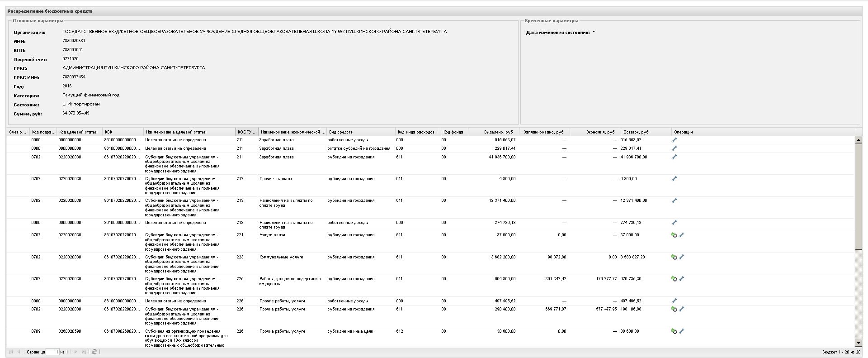Click the refresh icon in the paging toolbar

94,352
